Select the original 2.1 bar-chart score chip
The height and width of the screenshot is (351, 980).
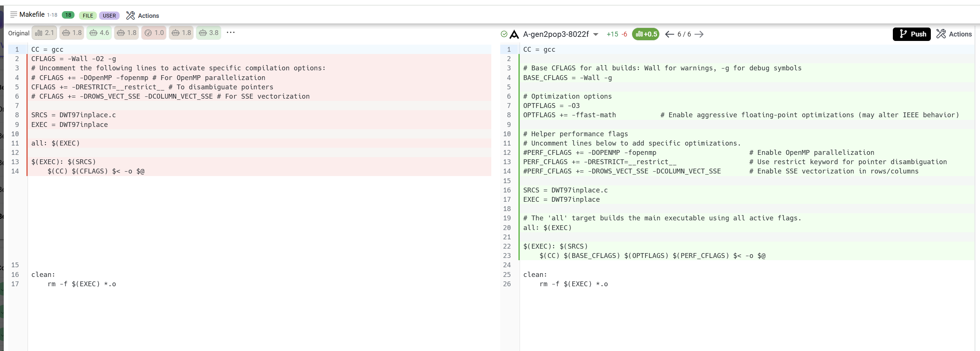(44, 33)
